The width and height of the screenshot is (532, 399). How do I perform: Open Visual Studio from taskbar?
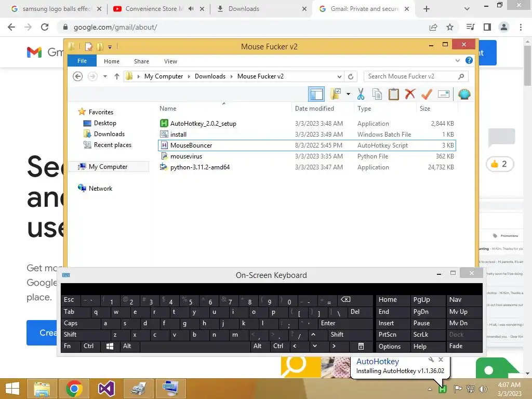click(x=106, y=389)
